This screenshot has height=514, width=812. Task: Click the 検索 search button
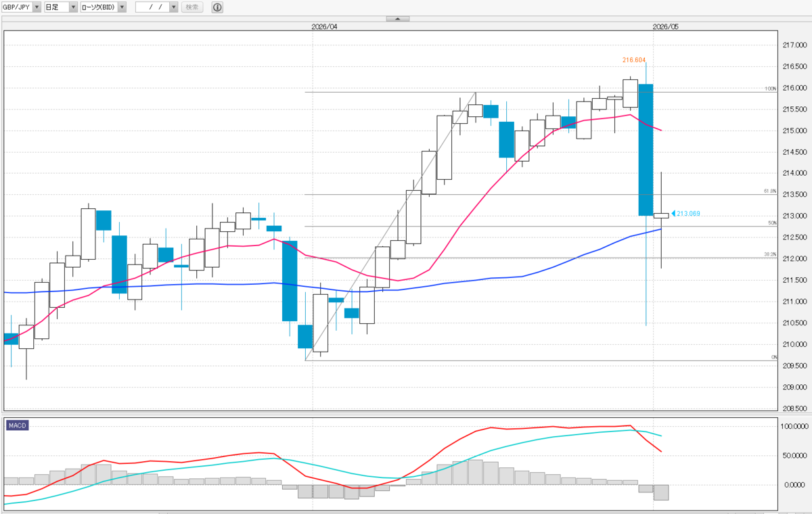[x=193, y=7]
